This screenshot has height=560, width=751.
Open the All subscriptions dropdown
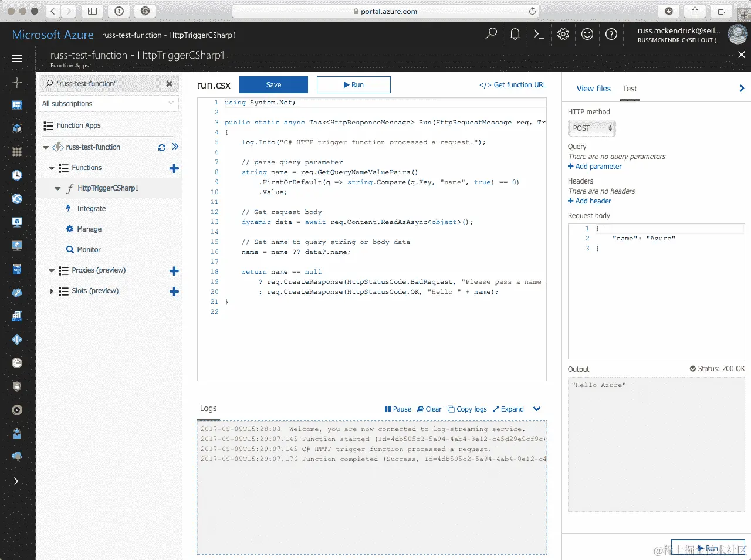coord(108,104)
